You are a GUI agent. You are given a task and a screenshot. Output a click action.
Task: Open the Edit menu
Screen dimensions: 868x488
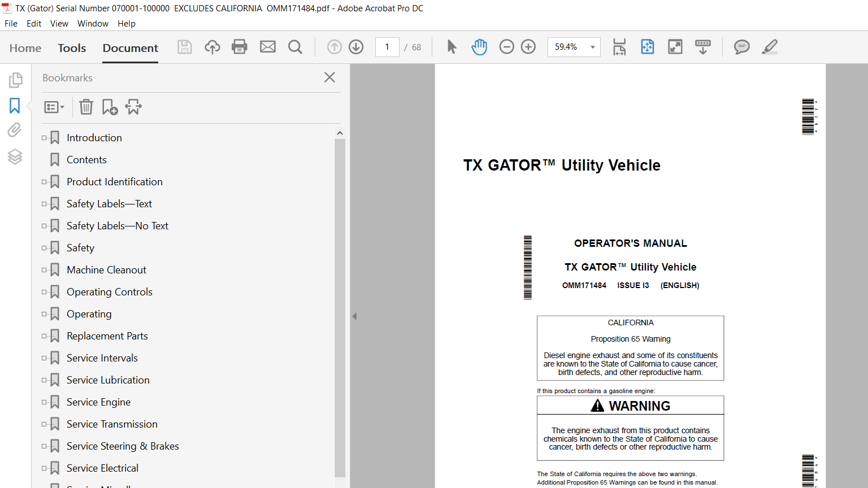[34, 24]
